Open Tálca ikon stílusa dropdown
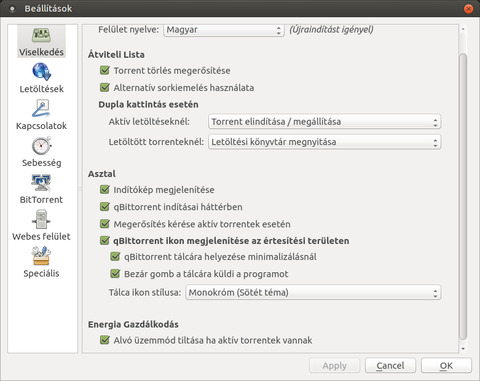Screen dimensions: 480x381 [x=313, y=292]
